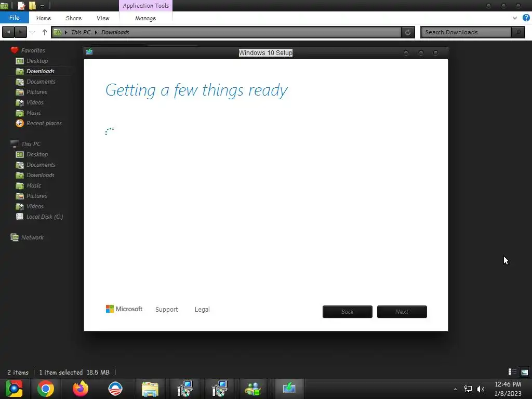Expand the breadcrumb arrow after This PC

96,32
